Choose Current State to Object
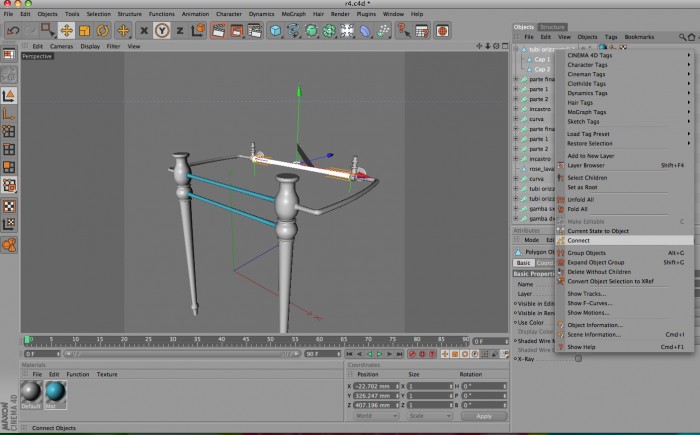This screenshot has height=435, width=700. point(625,231)
